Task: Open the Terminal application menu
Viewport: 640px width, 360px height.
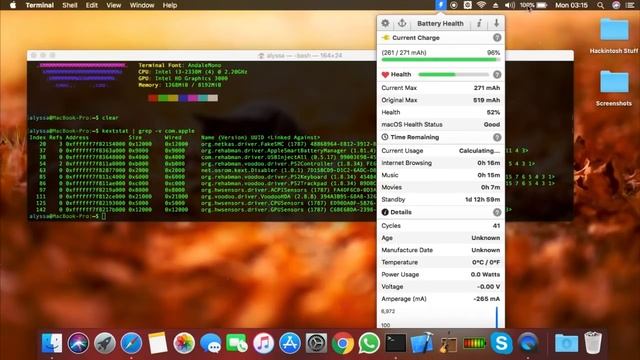Action: [x=40, y=5]
